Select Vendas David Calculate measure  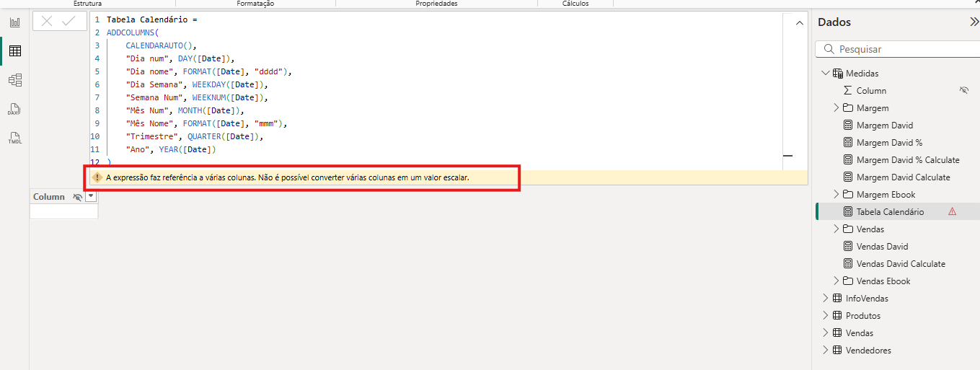pos(901,264)
